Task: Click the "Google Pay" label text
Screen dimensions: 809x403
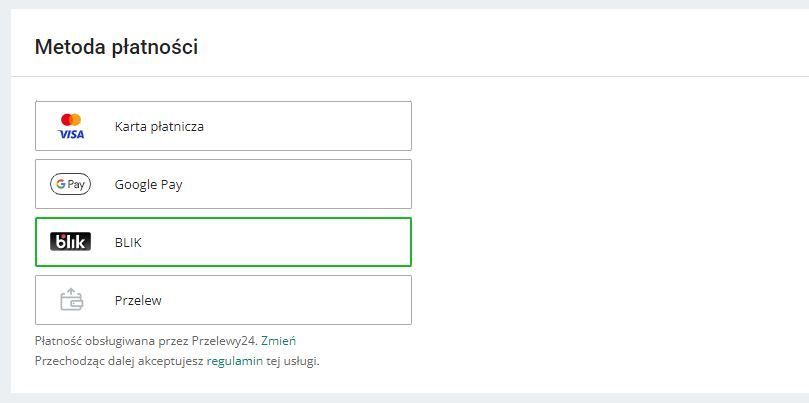Action: click(x=148, y=185)
